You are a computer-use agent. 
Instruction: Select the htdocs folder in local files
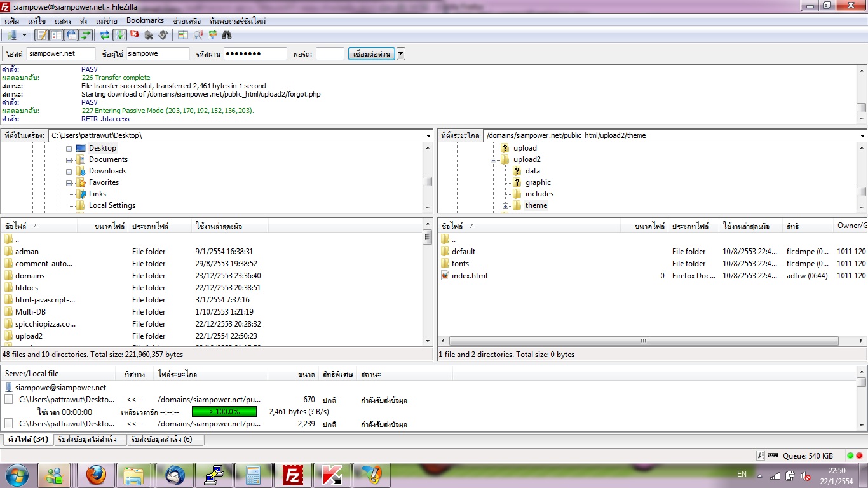point(27,288)
